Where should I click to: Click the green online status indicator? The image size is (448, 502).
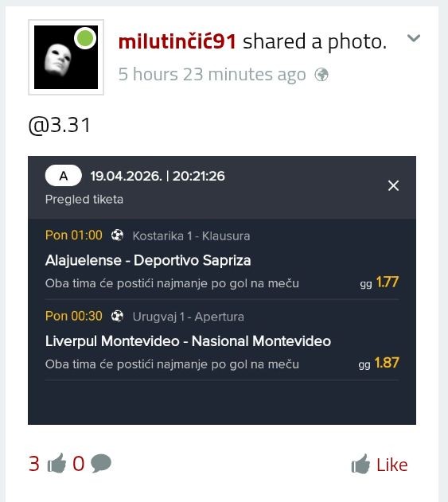pyautogui.click(x=85, y=38)
